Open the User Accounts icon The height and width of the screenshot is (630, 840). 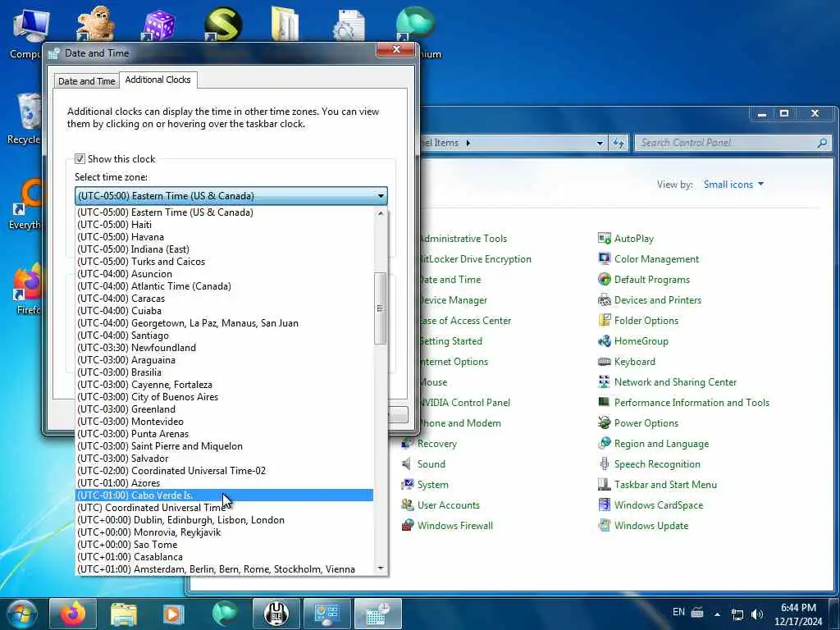pos(407,504)
